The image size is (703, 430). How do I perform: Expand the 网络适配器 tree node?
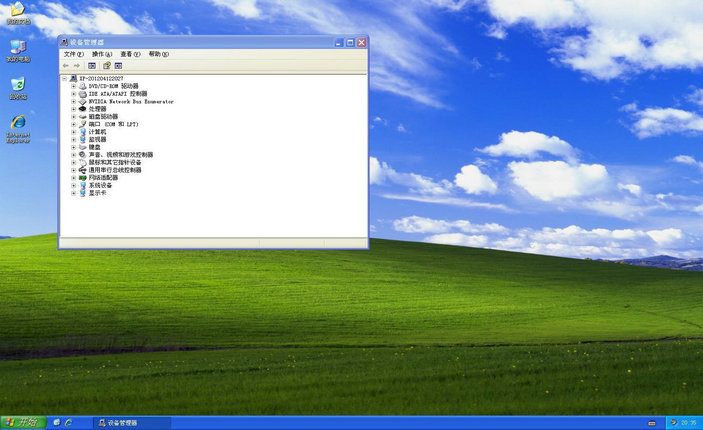[73, 177]
